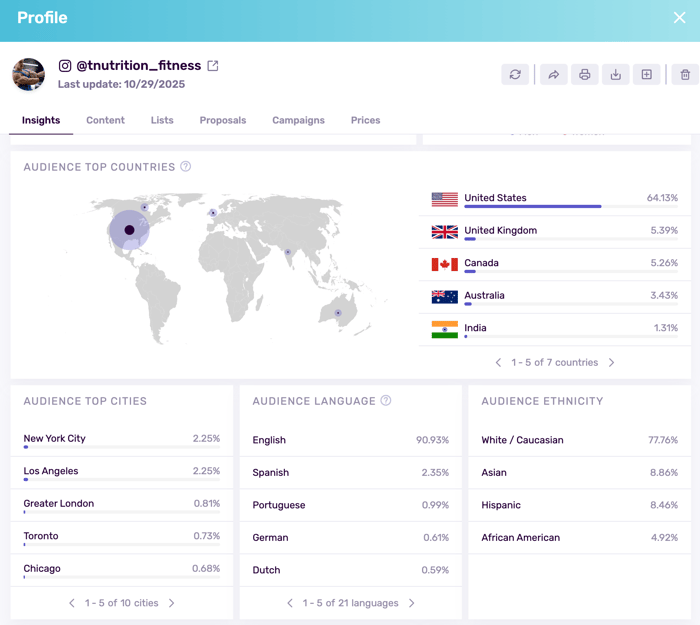Image resolution: width=700 pixels, height=625 pixels.
Task: Click the delete profile trash icon
Action: [685, 75]
